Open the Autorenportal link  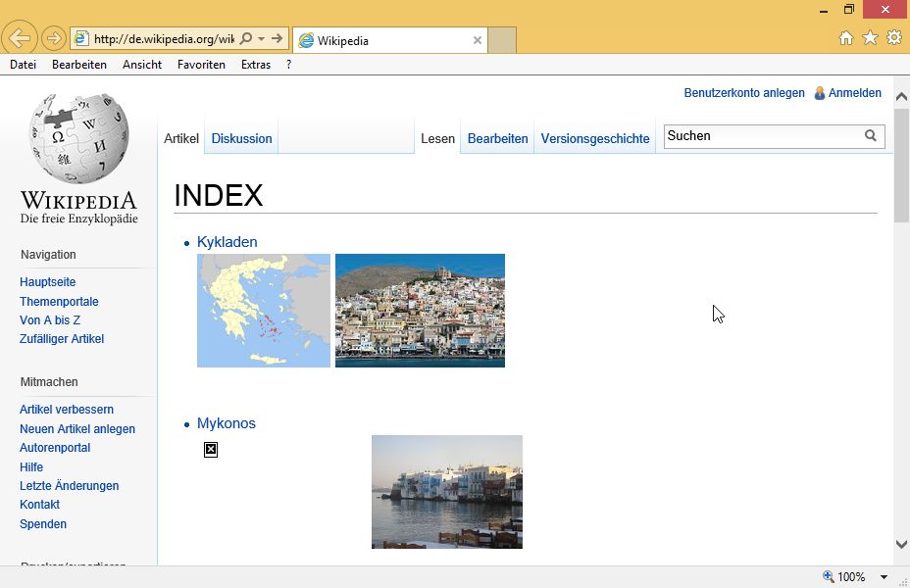(x=55, y=448)
